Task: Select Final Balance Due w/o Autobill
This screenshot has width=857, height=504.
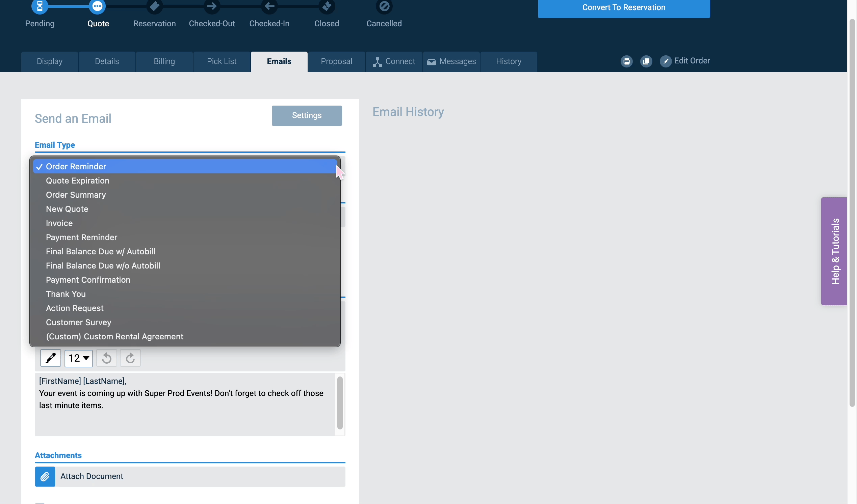Action: click(x=185, y=265)
